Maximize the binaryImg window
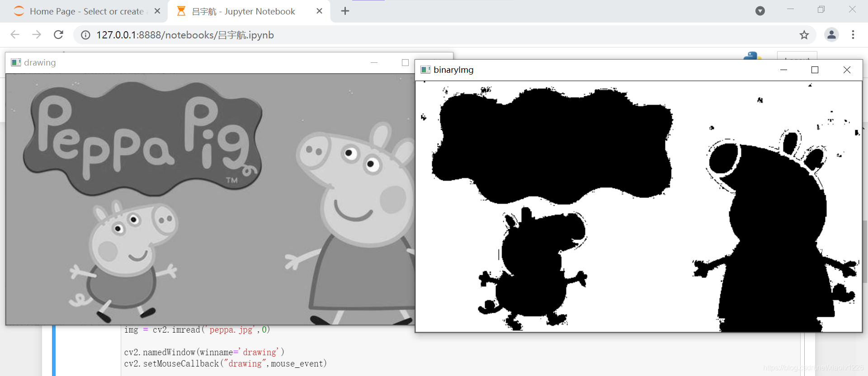The image size is (868, 376). [x=815, y=70]
